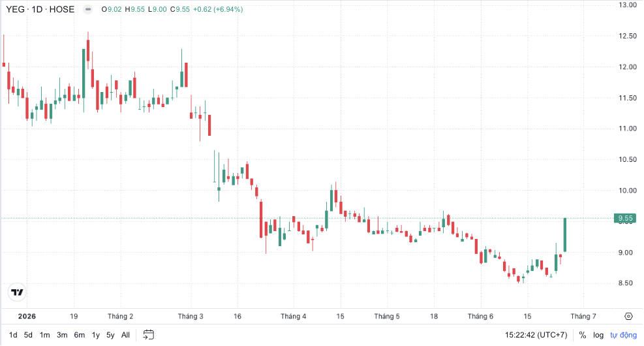Viewport: 644px width, 346px height.
Task: Click the Tháng 3 time axis label
Action: click(191, 316)
